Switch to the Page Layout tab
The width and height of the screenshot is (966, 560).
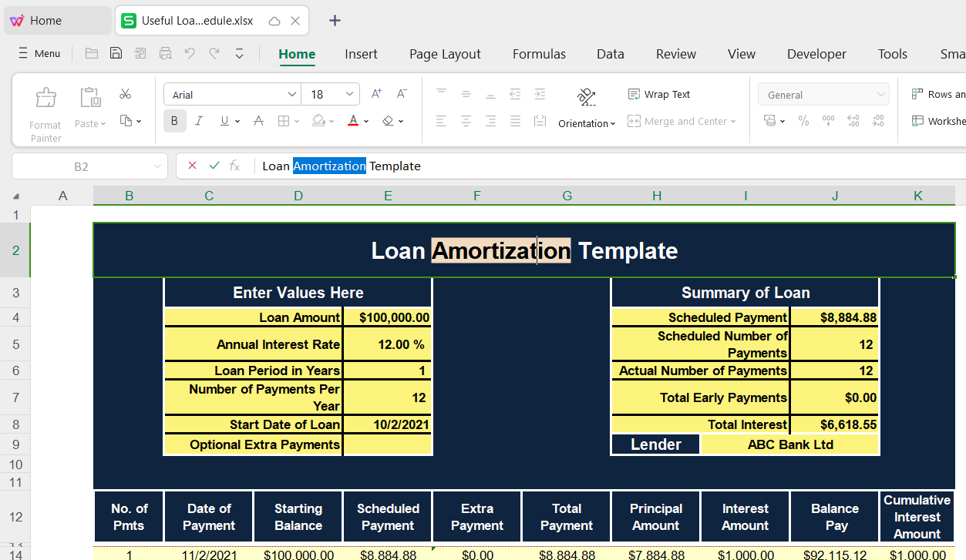pyautogui.click(x=445, y=54)
